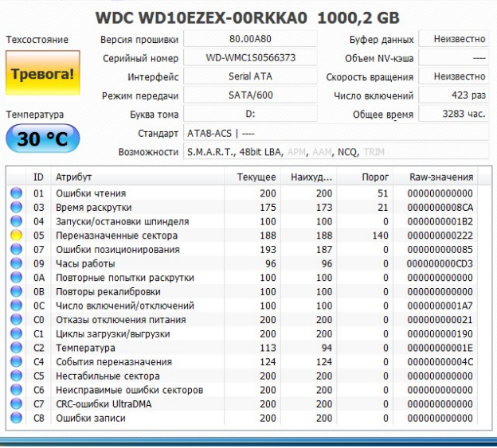The height and width of the screenshot is (448, 497).
Task: Click the ID column header
Action: (38, 177)
